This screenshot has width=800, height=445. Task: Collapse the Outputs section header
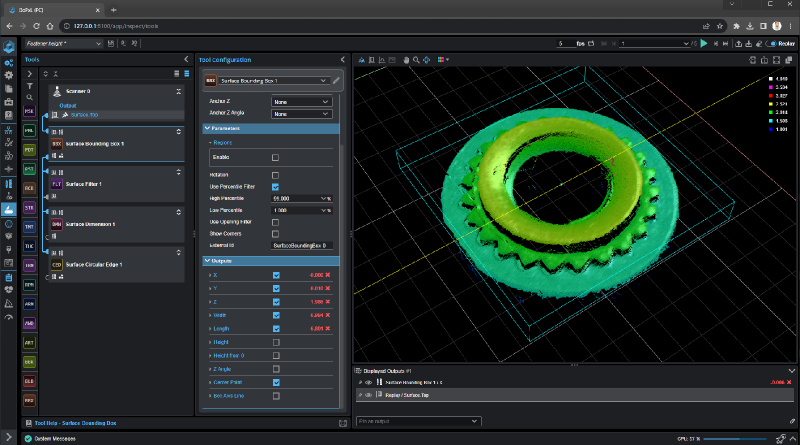click(x=220, y=261)
